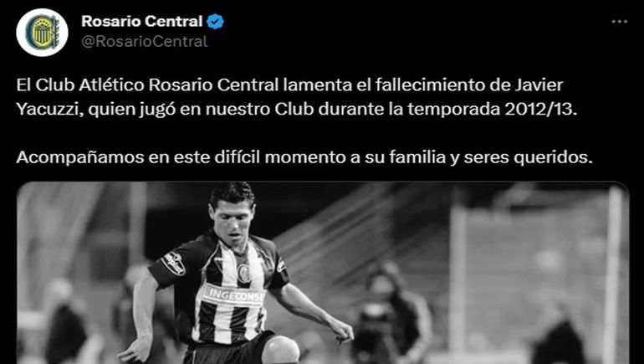Open the three-dot more options menu
Viewport: 644px width, 364px height.
click(620, 22)
